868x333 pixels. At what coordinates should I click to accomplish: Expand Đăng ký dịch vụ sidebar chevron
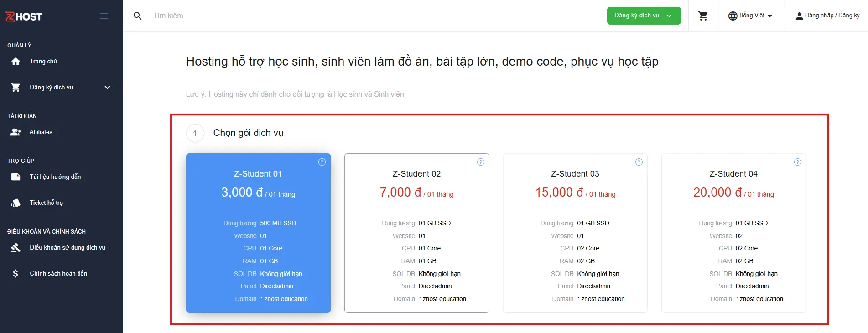pyautogui.click(x=107, y=87)
